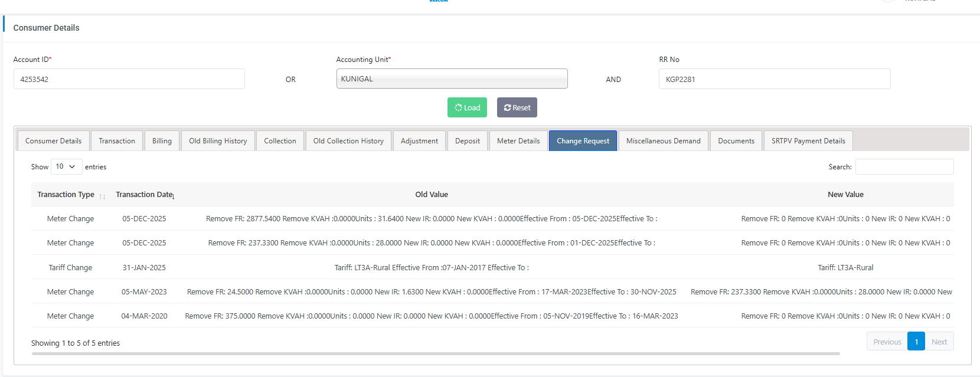The height and width of the screenshot is (377, 980).
Task: Select the Change Request tab
Action: (583, 141)
